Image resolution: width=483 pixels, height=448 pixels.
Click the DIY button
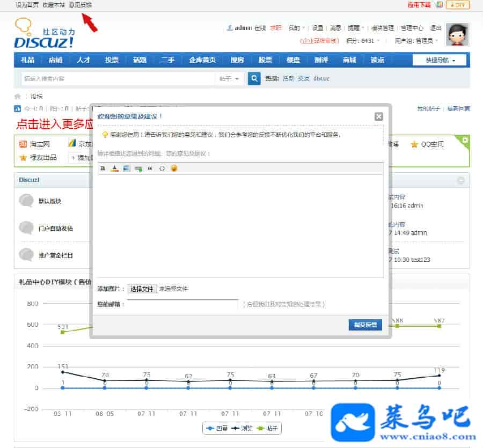pos(457,5)
